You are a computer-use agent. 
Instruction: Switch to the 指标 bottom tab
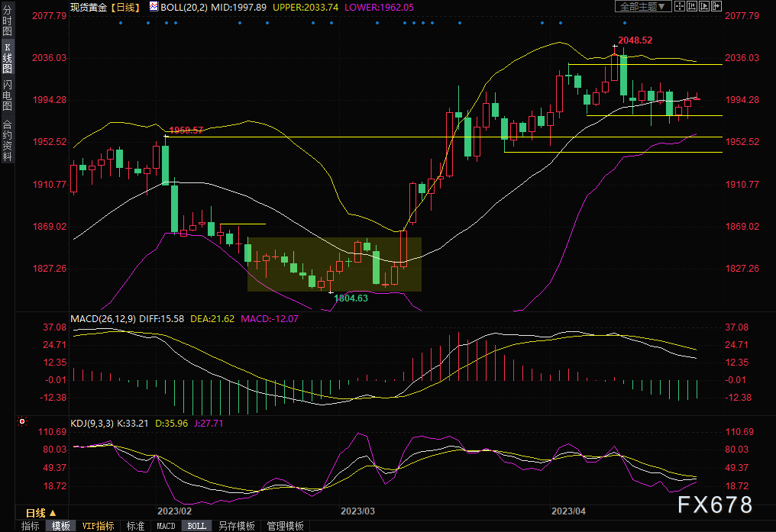pyautogui.click(x=30, y=526)
